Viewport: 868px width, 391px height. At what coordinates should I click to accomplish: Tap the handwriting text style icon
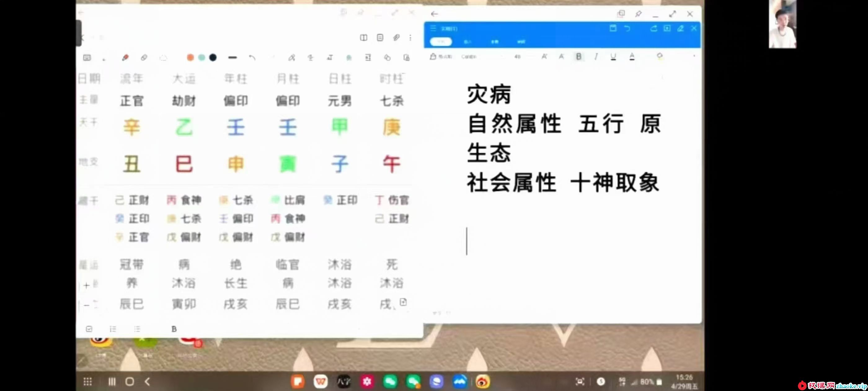point(330,58)
